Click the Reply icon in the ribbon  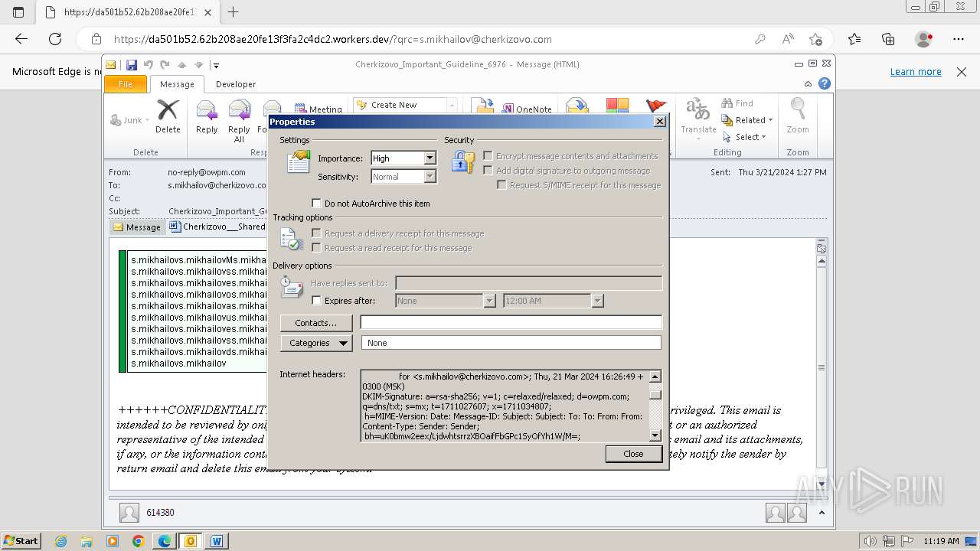coord(207,116)
